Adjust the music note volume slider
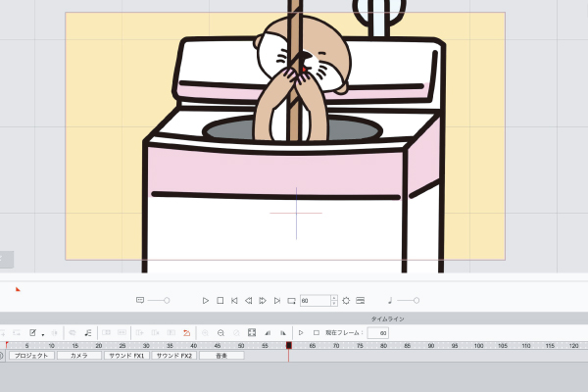 pyautogui.click(x=408, y=301)
